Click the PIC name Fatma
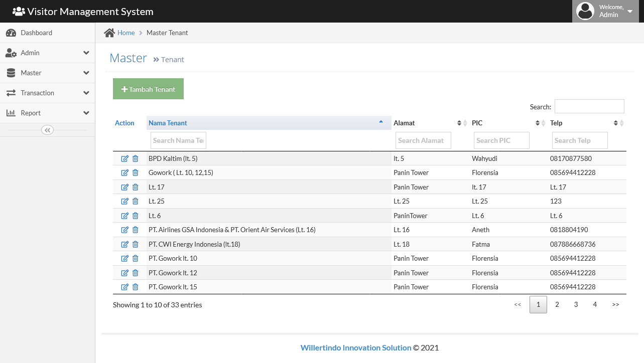 click(x=481, y=244)
